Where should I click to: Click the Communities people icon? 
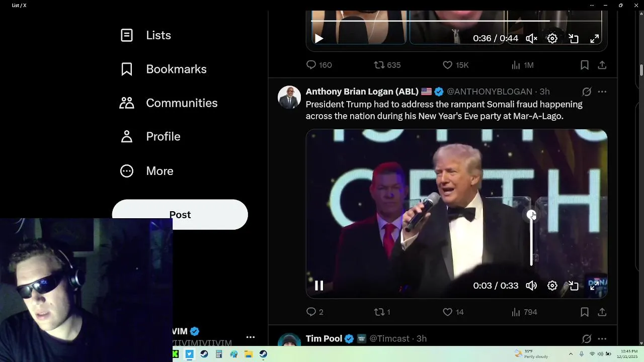[x=127, y=103]
